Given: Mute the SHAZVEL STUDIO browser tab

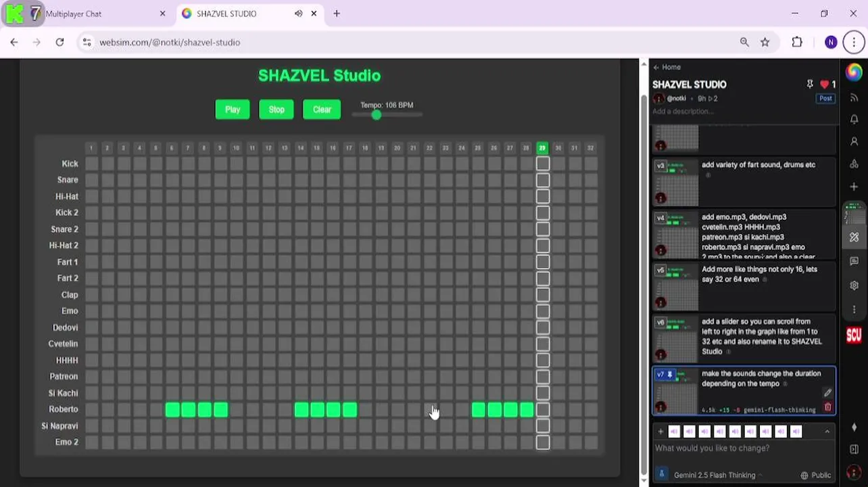Looking at the screenshot, I should click(x=298, y=14).
